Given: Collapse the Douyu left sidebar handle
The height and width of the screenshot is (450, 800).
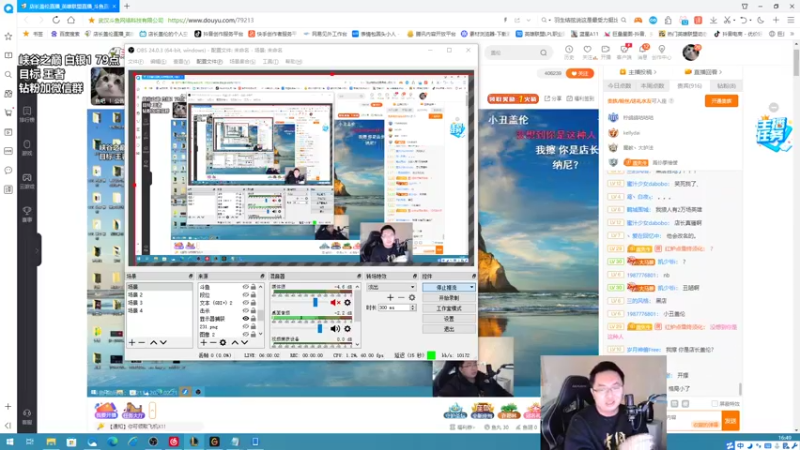Looking at the screenshot, I should point(37,250).
